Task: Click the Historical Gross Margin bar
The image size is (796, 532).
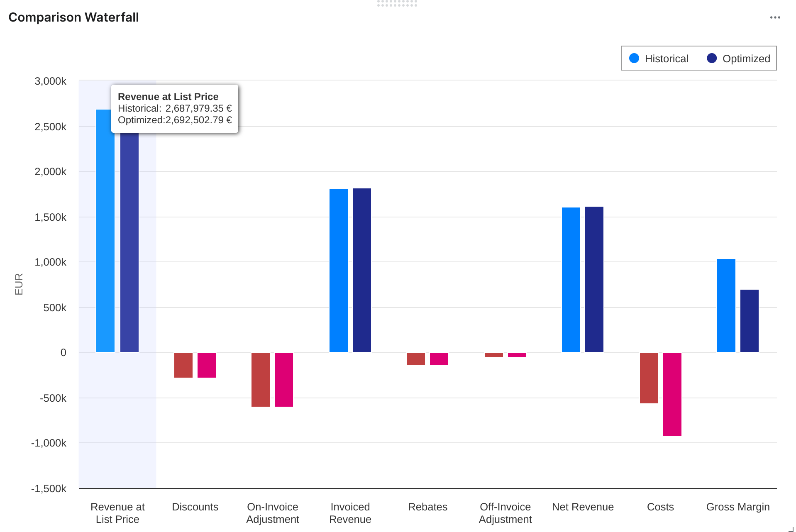Action: click(x=726, y=305)
